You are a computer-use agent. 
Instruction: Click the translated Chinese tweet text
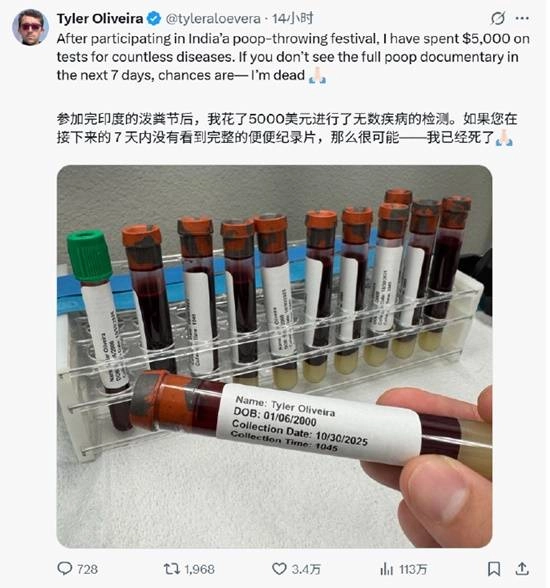point(287,128)
